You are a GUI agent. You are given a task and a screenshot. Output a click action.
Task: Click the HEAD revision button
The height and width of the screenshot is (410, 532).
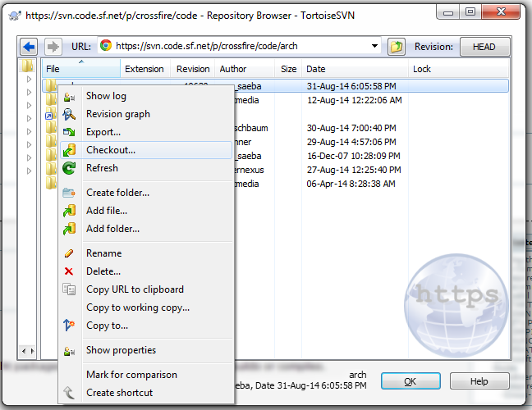(484, 47)
